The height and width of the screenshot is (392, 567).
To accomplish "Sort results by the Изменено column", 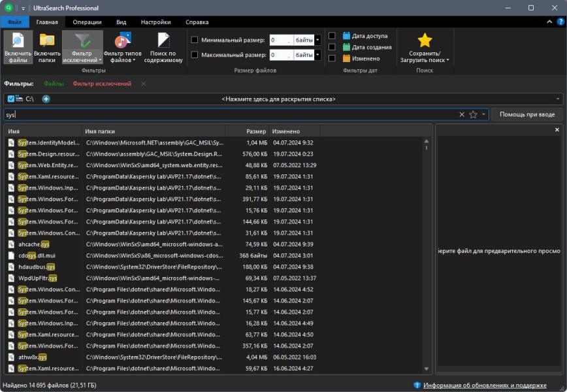I will tap(295, 131).
